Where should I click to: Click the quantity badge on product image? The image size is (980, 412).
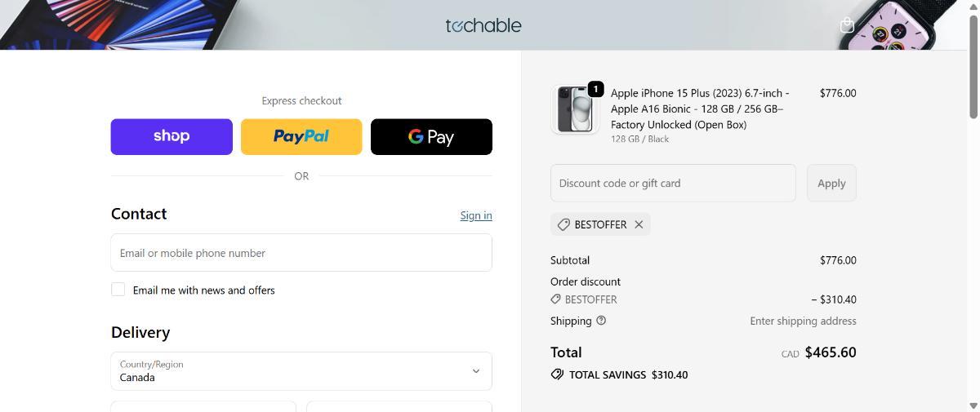(x=595, y=89)
